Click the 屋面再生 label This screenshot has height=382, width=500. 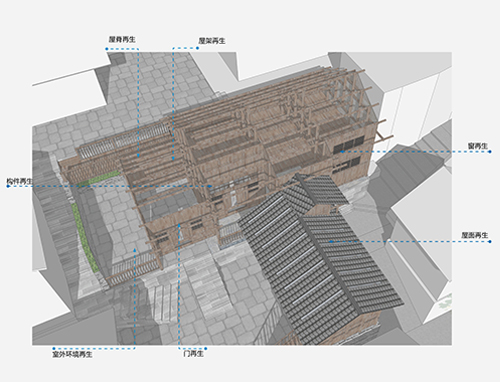(x=475, y=235)
